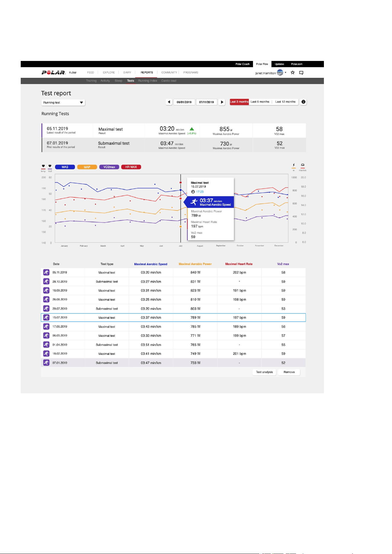Click the Remove button
The image size is (392, 554).
289,372
